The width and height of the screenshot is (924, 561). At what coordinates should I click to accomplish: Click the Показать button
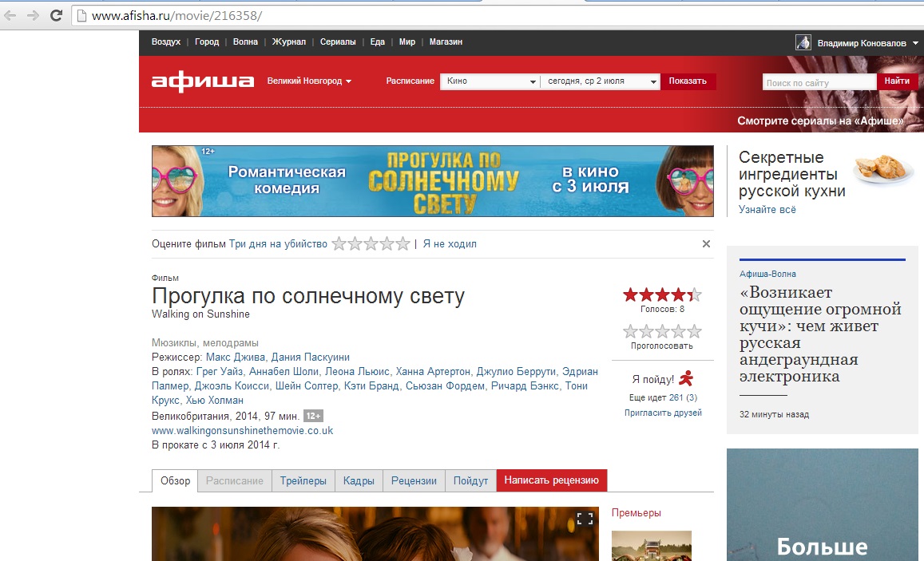pyautogui.click(x=688, y=81)
